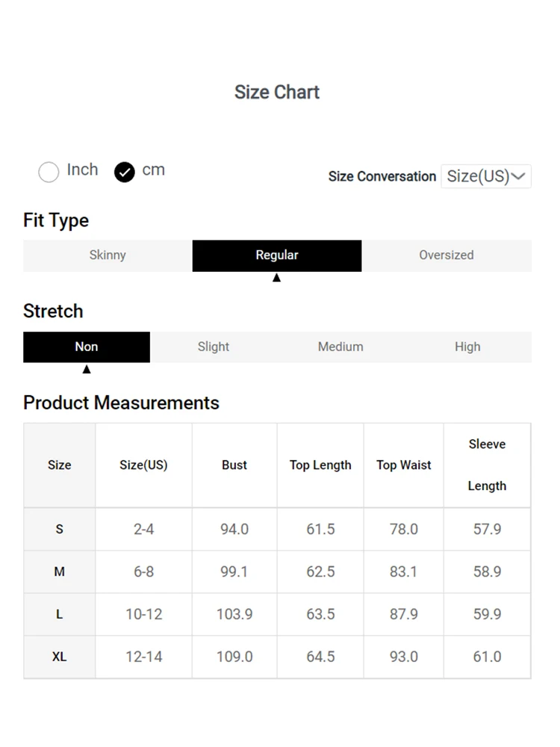Screen dimensions: 560x747
Task: Select the Slight stretch option
Action: coord(214,347)
